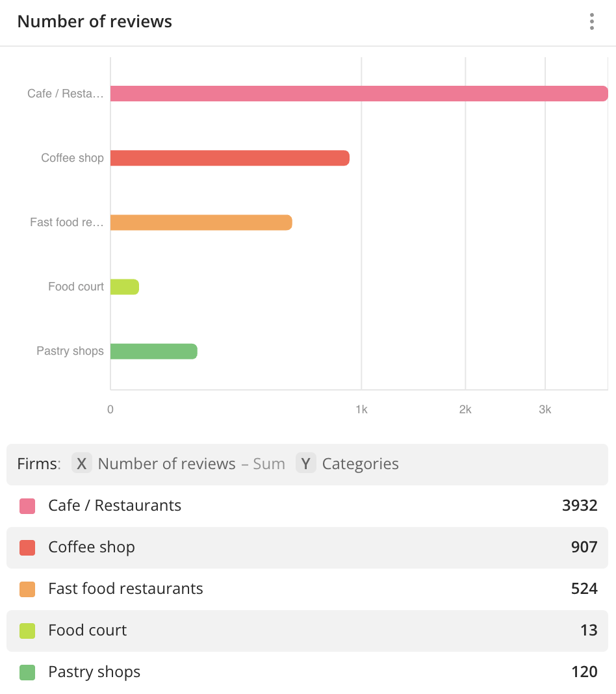Select the Coffee shop legend label
This screenshot has width=616, height=694.
pos(91,547)
